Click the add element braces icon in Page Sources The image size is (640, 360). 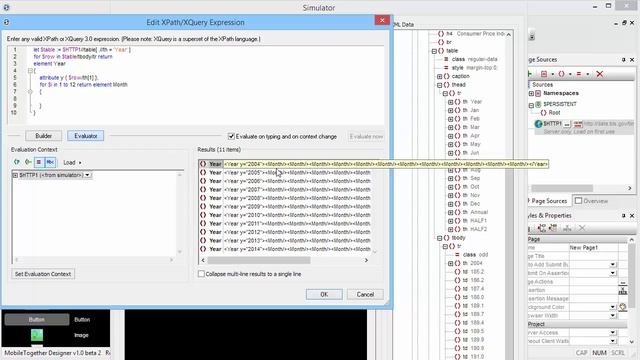561,74
